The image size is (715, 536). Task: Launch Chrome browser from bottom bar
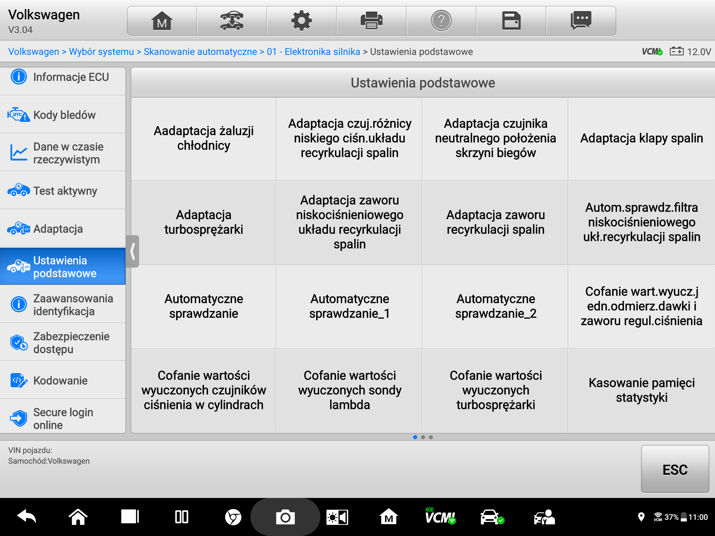(x=233, y=517)
